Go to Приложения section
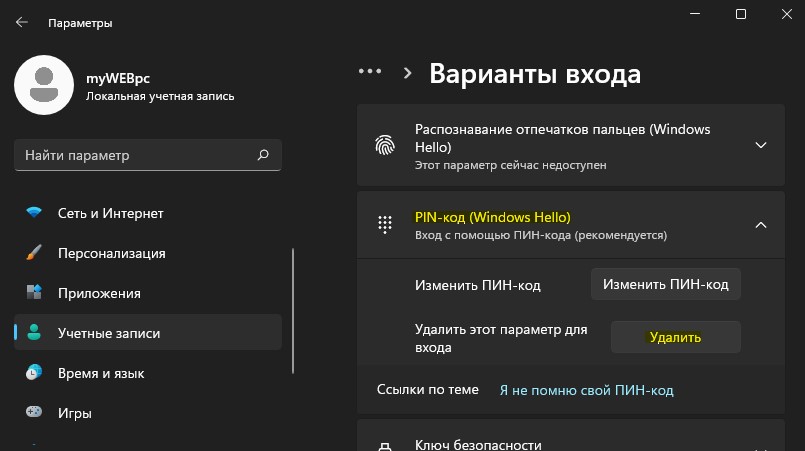This screenshot has width=805, height=451. tap(148, 293)
